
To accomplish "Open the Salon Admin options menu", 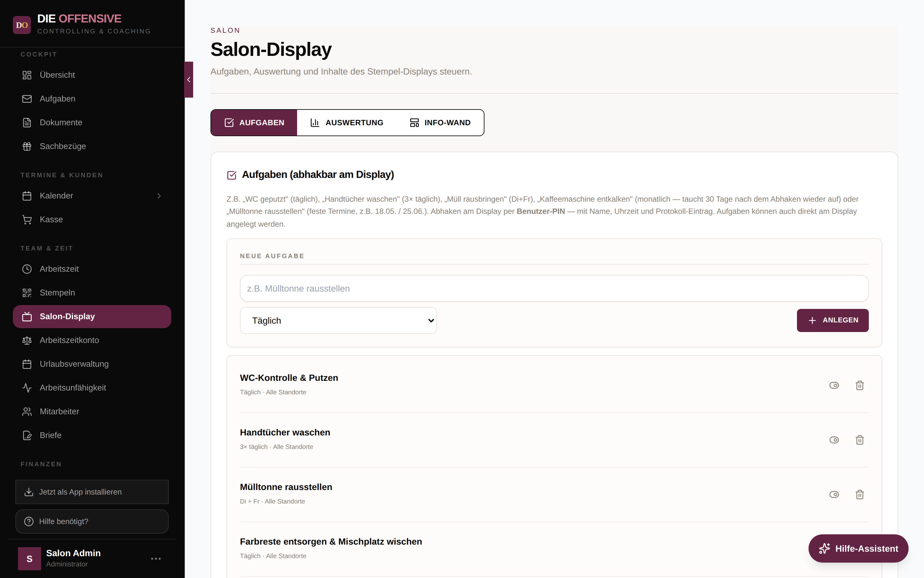I will pos(156,559).
